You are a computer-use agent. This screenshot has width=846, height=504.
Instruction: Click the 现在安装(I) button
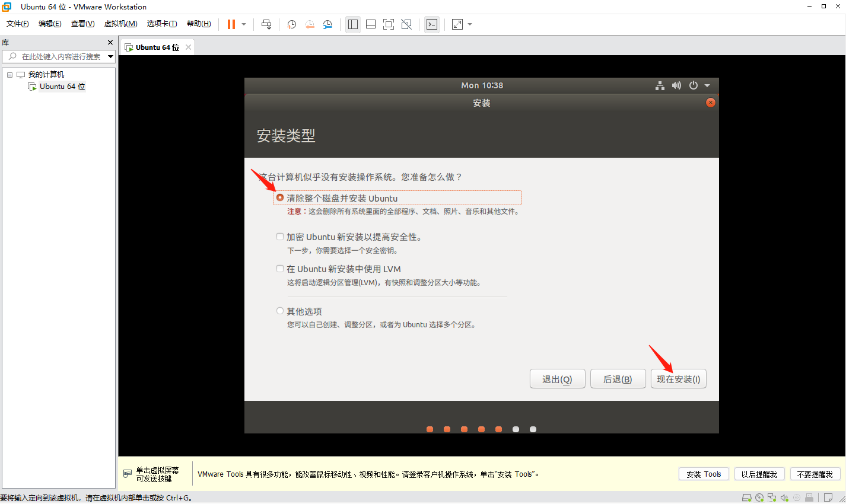[x=679, y=378]
